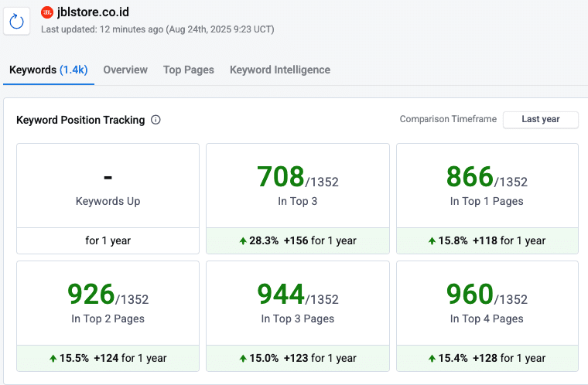Select the Keywords (1.4k) tab
The height and width of the screenshot is (385, 588).
[x=49, y=70]
